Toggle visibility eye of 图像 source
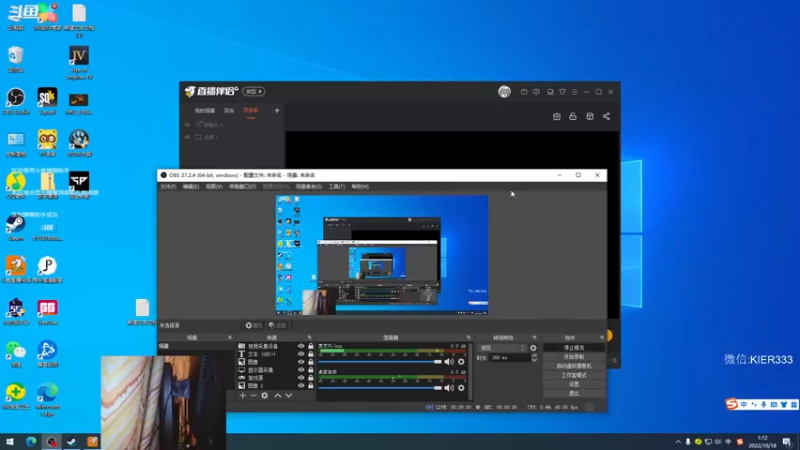Image resolution: width=800 pixels, height=450 pixels. coord(301,362)
